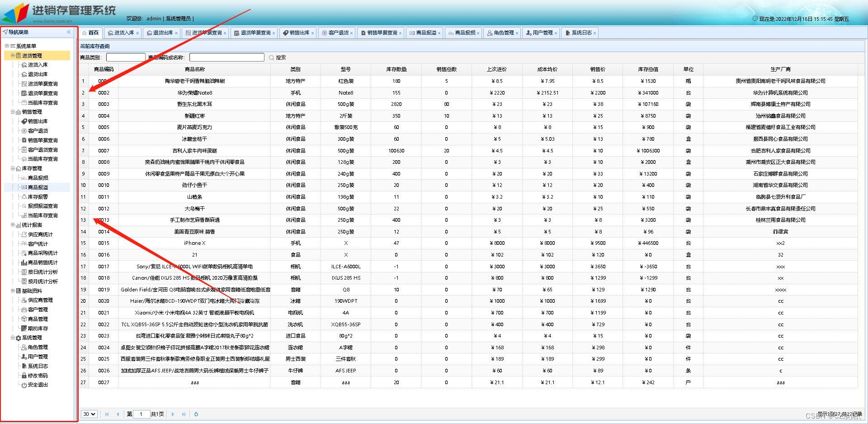The height and width of the screenshot is (424, 868).
Task: Click 安全退出 power item
Action: tap(38, 385)
